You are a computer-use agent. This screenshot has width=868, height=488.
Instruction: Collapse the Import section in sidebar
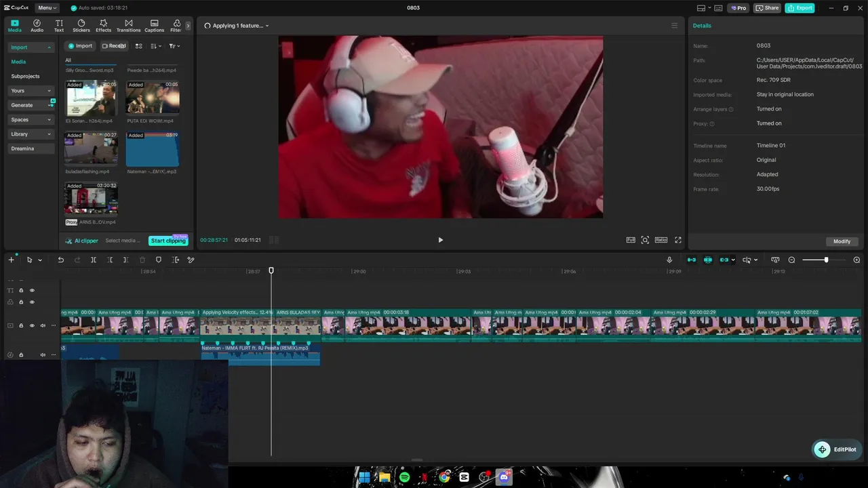click(x=31, y=47)
